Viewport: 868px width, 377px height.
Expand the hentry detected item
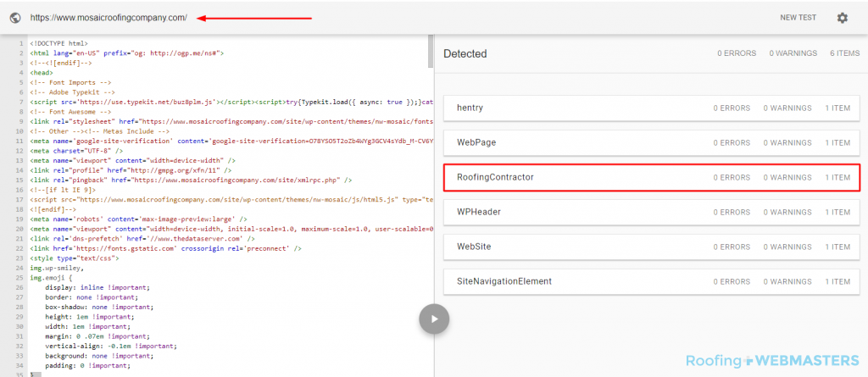(652, 108)
